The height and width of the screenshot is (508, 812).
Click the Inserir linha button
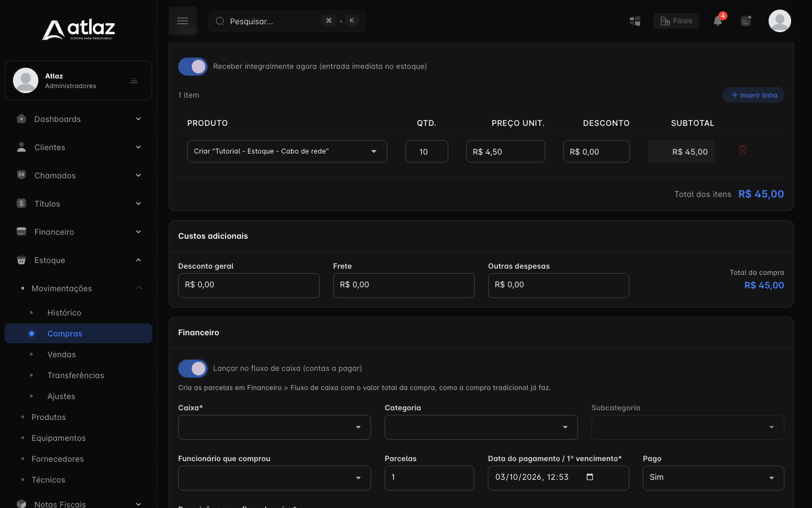coord(753,95)
